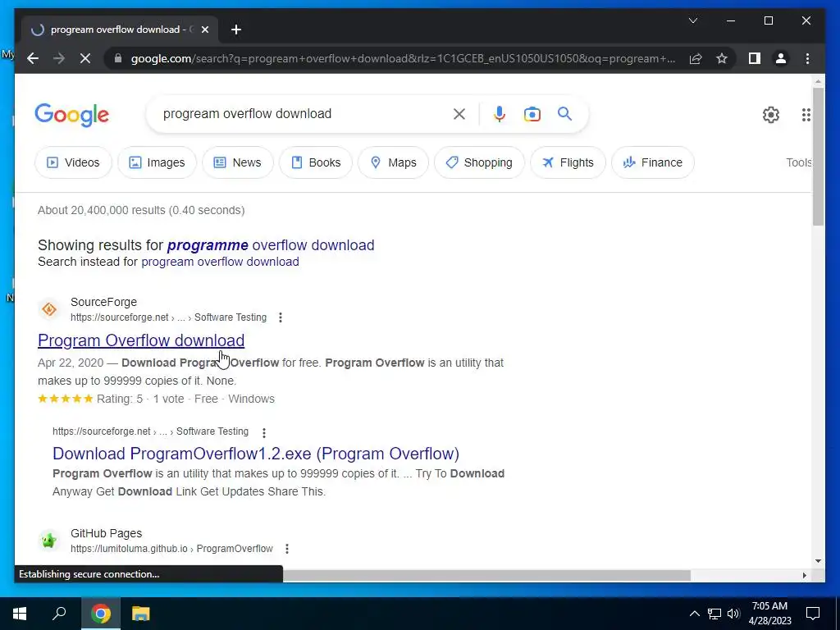The width and height of the screenshot is (840, 630).
Task: Switch to the Images filter
Action: click(157, 162)
